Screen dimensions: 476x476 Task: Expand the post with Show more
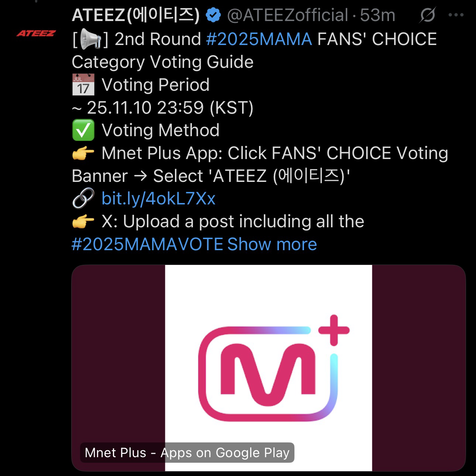point(272,244)
